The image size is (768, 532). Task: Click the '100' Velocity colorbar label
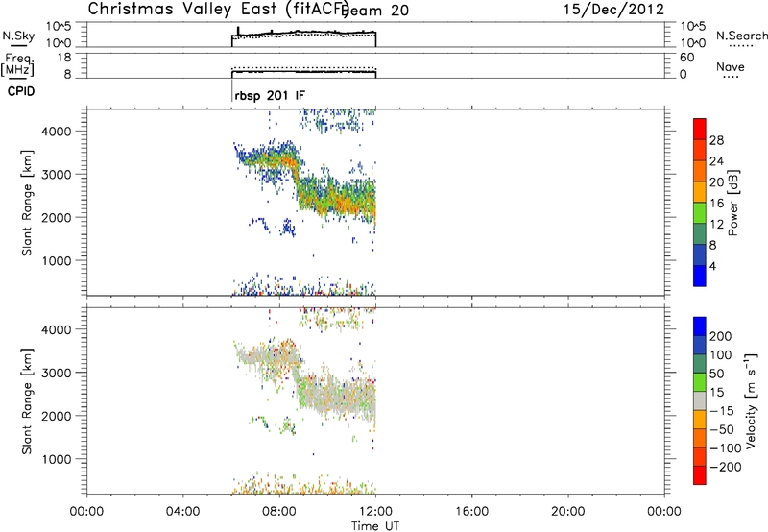point(721,354)
